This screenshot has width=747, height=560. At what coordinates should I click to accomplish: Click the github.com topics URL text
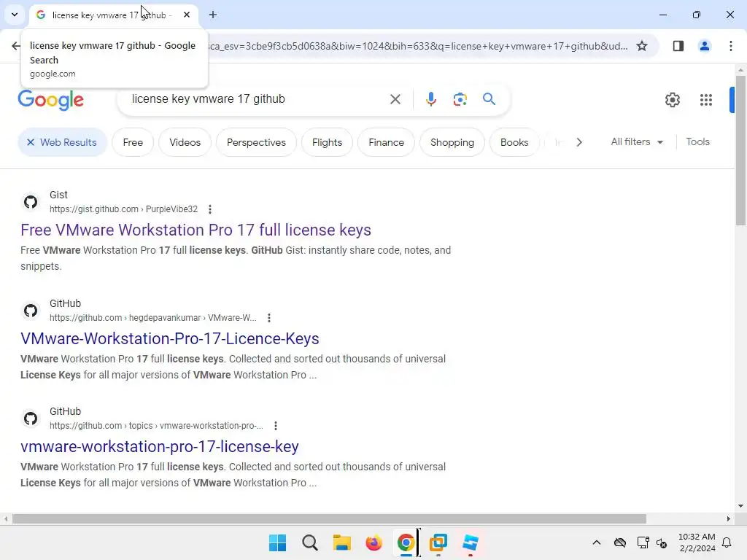point(156,426)
